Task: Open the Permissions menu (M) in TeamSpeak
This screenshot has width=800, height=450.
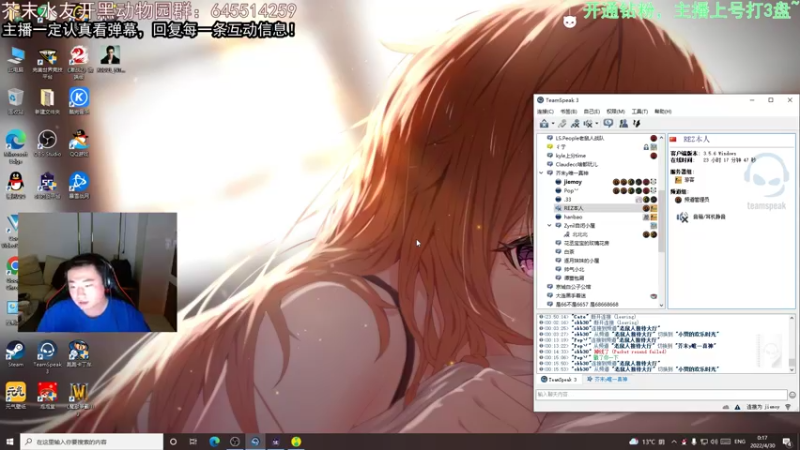Action: (615, 111)
